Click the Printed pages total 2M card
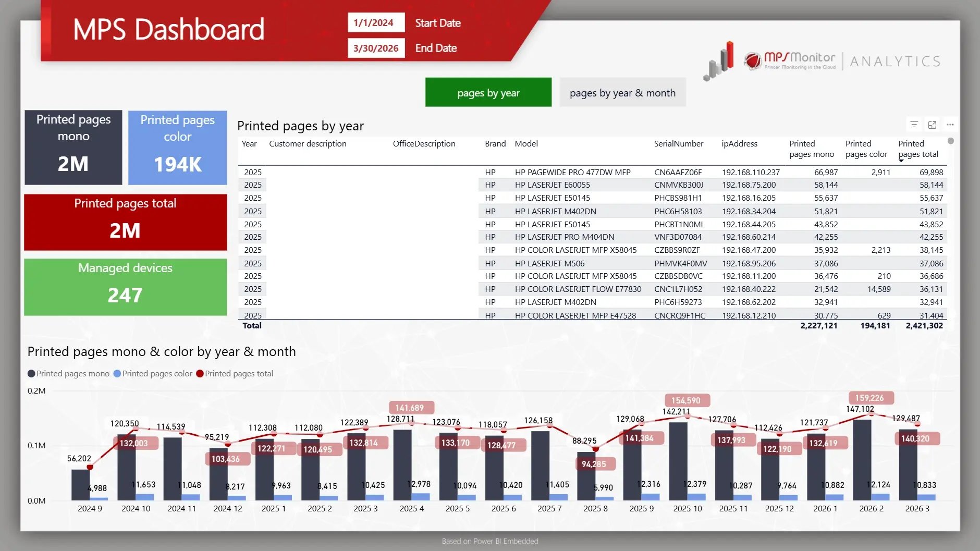This screenshot has width=980, height=551. pos(125,222)
